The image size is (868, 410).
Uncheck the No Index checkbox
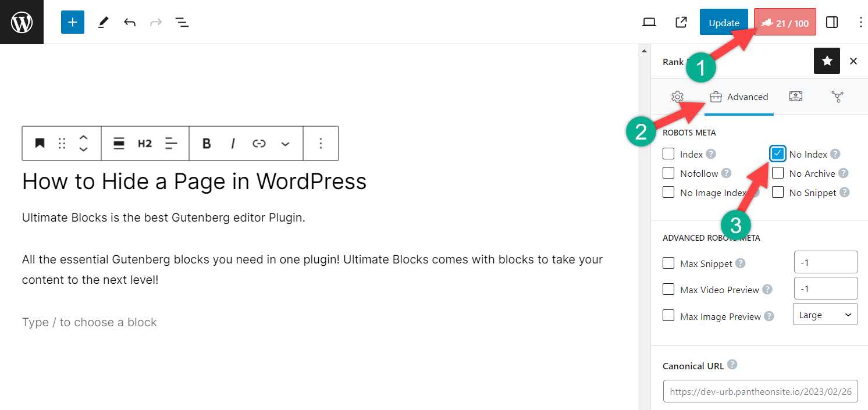click(x=778, y=154)
